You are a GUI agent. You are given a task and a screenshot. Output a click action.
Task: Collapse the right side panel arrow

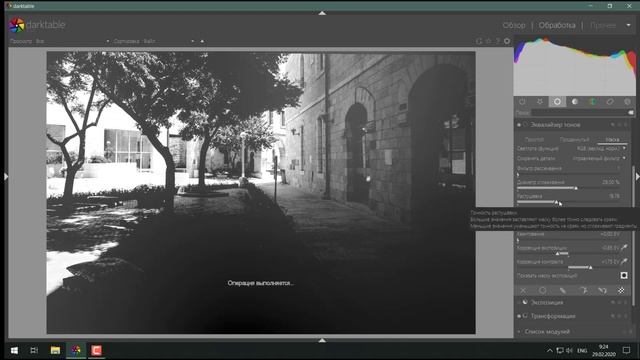click(x=637, y=176)
